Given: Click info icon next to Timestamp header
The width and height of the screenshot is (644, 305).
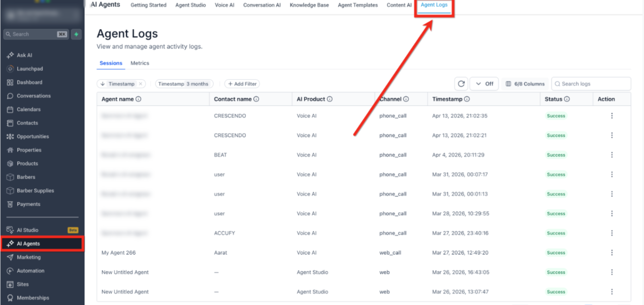Looking at the screenshot, I should [467, 99].
